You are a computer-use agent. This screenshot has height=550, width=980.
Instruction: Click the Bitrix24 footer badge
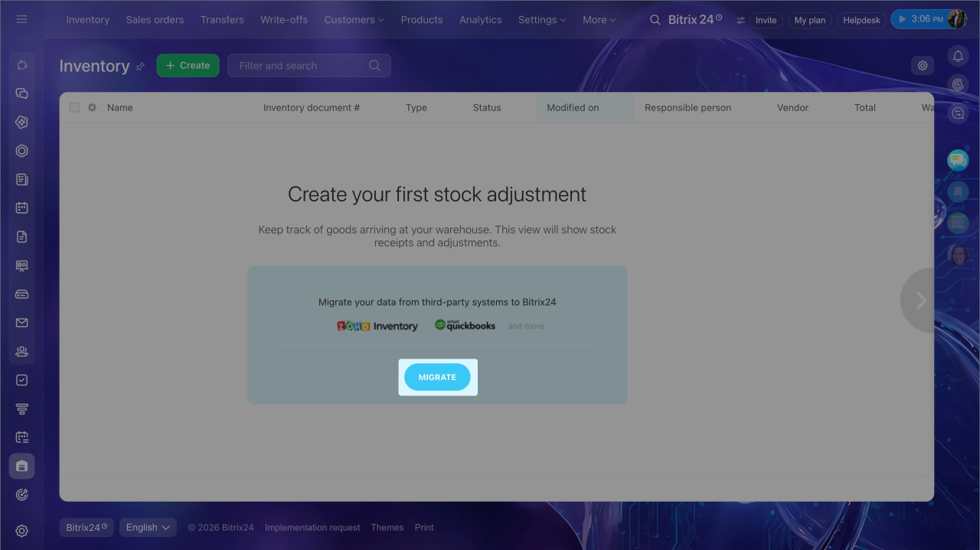[x=87, y=527]
